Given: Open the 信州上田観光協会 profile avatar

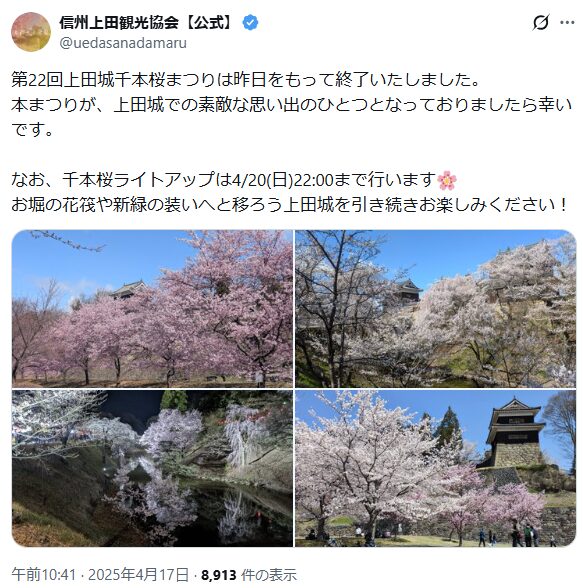Looking at the screenshot, I should click(x=31, y=32).
